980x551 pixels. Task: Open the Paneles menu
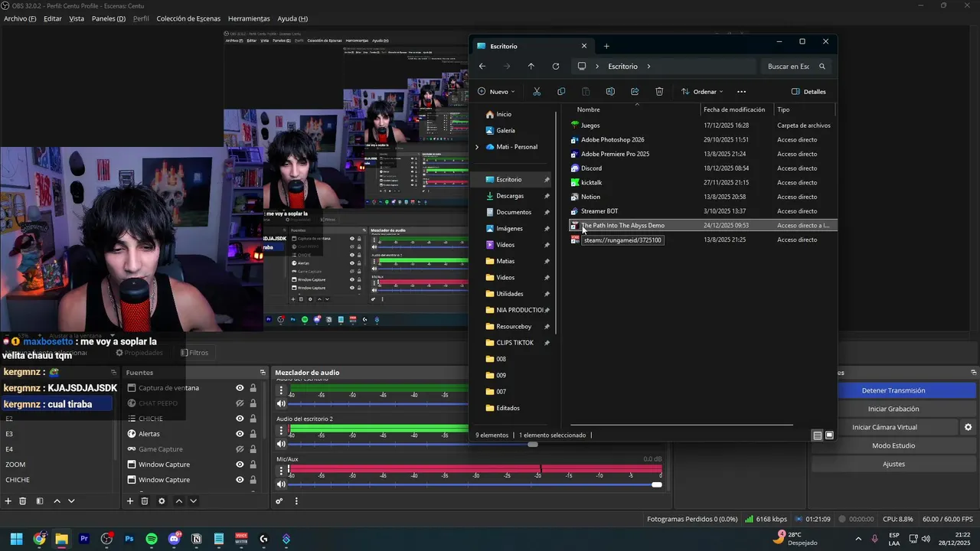tap(108, 18)
